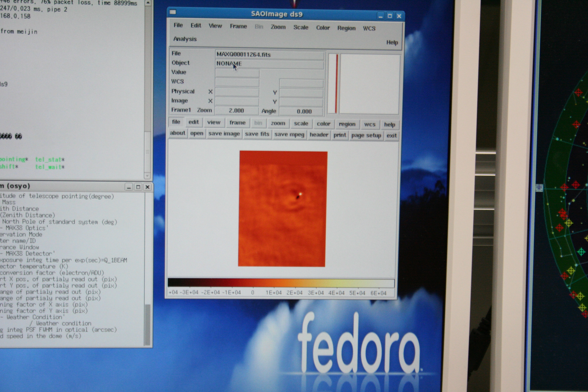588x392 pixels.
Task: Click the 'save image' button
Action: [224, 134]
